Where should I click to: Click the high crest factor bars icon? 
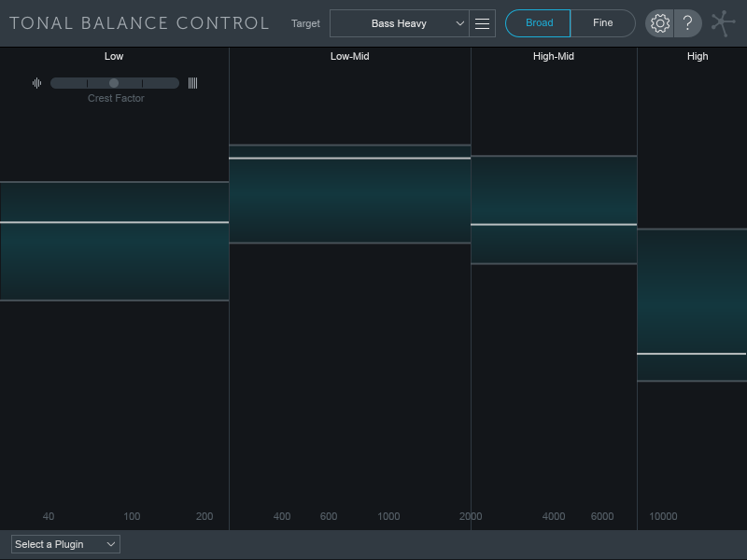(x=192, y=83)
